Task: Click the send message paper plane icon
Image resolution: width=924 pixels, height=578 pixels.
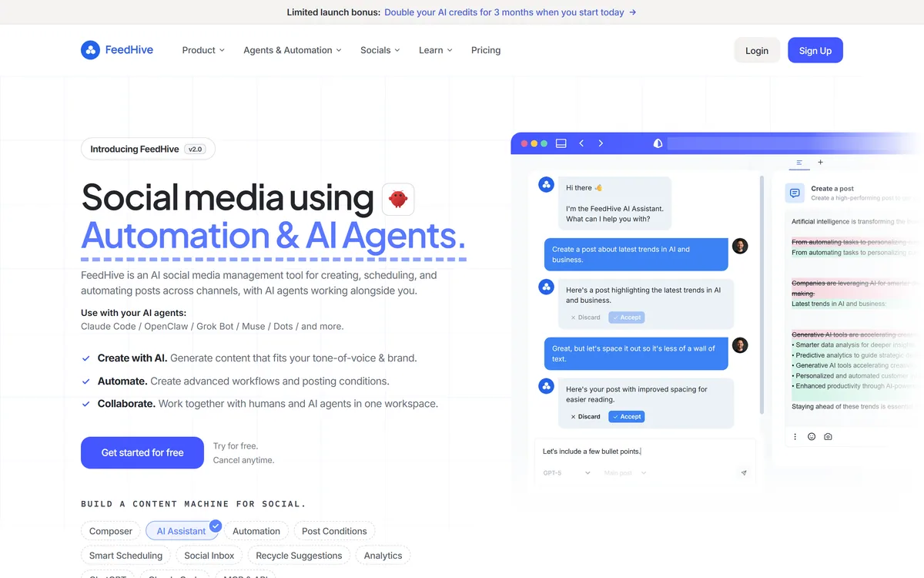Action: tap(744, 472)
